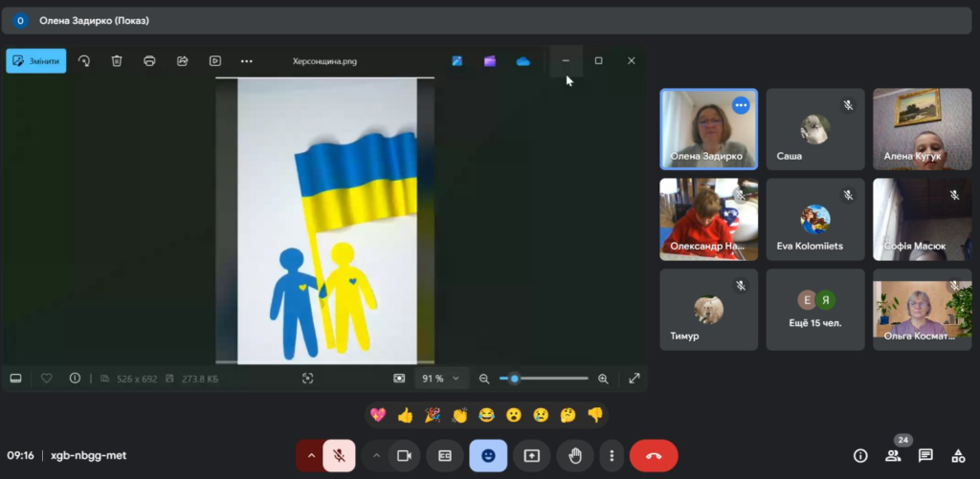The height and width of the screenshot is (479, 980).
Task: Send the thumbs up reaction
Action: pyautogui.click(x=405, y=415)
